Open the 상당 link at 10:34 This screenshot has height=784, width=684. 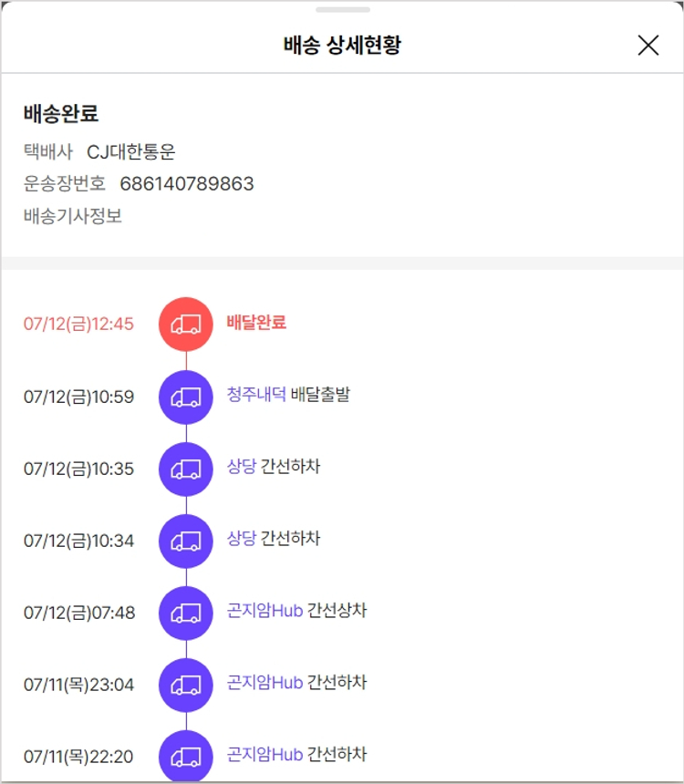[x=242, y=539]
